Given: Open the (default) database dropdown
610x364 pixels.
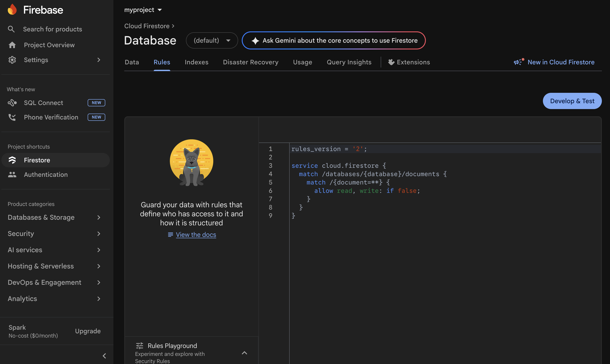Looking at the screenshot, I should (212, 40).
